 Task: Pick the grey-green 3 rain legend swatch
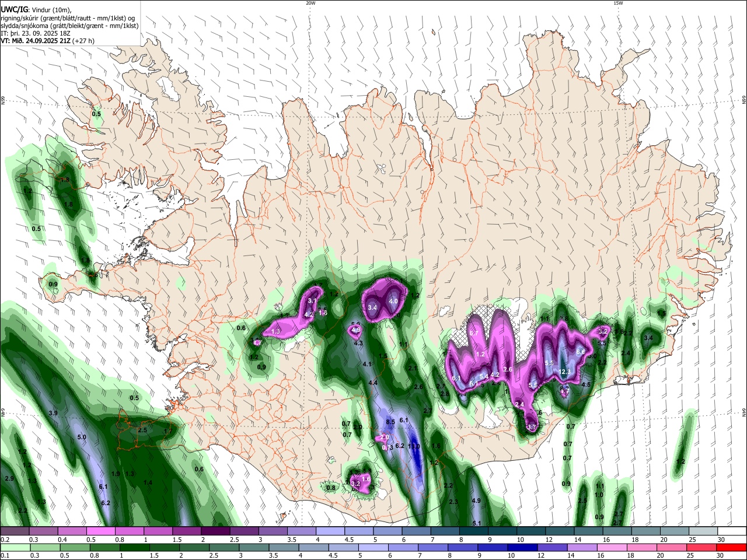(x=253, y=547)
